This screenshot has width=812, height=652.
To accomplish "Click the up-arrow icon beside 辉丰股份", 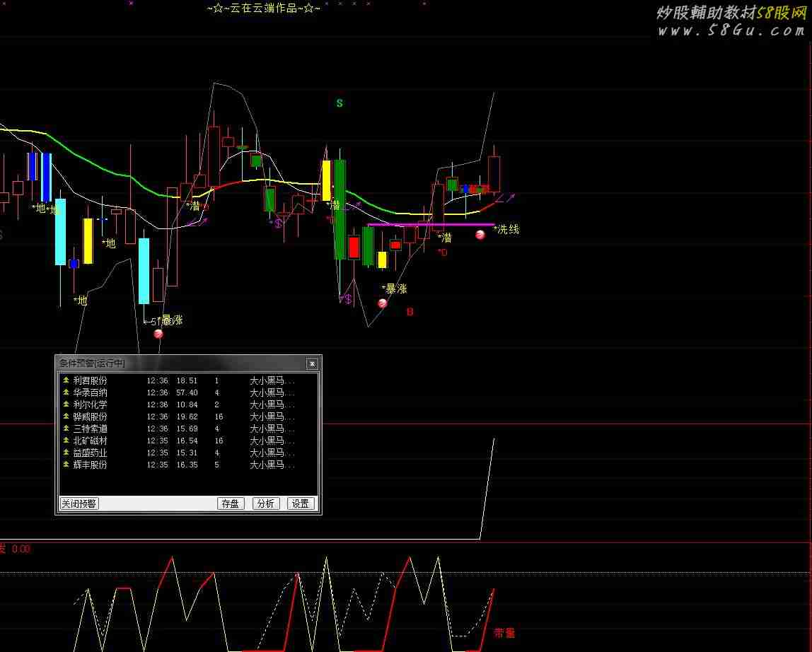I will [66, 465].
